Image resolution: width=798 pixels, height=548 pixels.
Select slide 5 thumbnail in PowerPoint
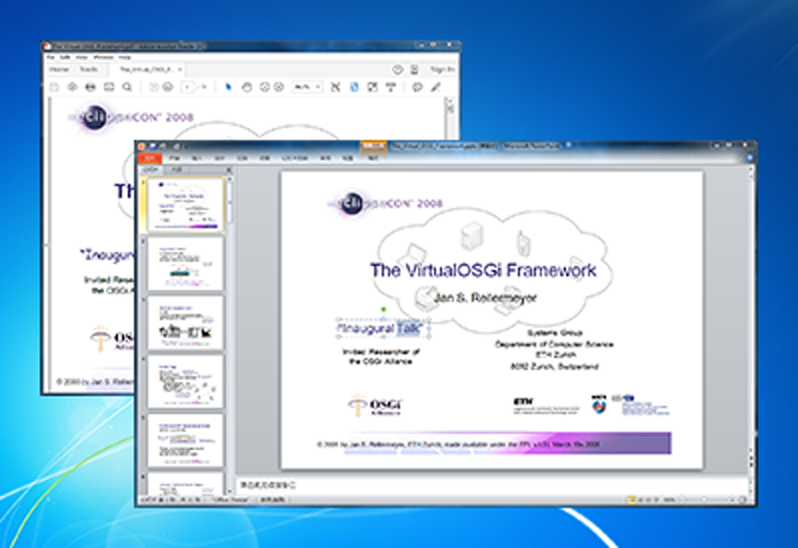click(x=186, y=441)
